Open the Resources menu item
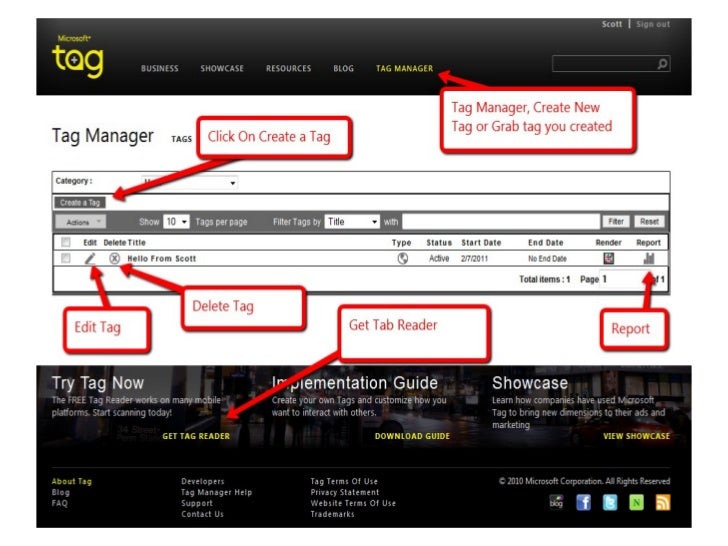The image size is (728, 546). 288,68
